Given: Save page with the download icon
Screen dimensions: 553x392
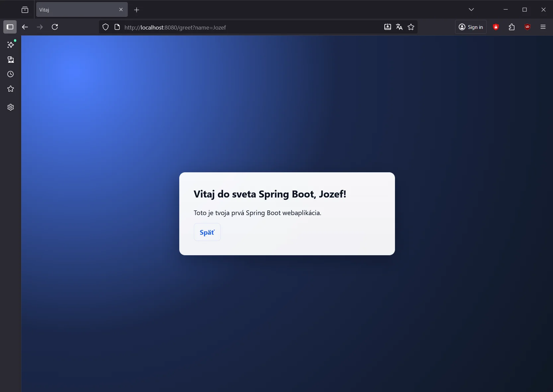Looking at the screenshot, I should pos(387,27).
